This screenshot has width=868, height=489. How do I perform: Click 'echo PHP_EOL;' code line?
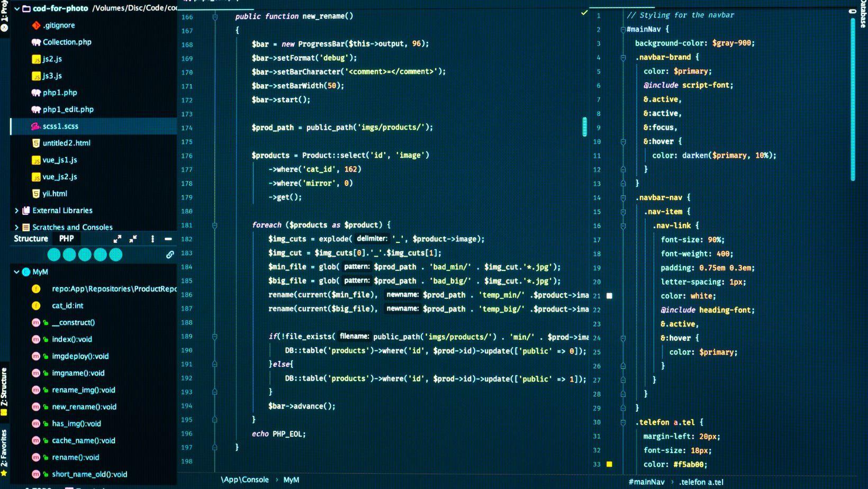tap(279, 434)
